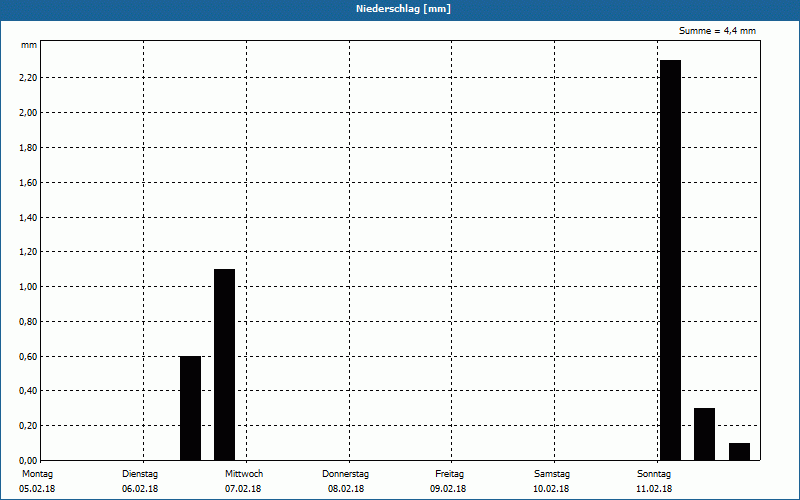800x500 pixels.
Task: Click the Sonntag axis label
Action: coord(654,474)
